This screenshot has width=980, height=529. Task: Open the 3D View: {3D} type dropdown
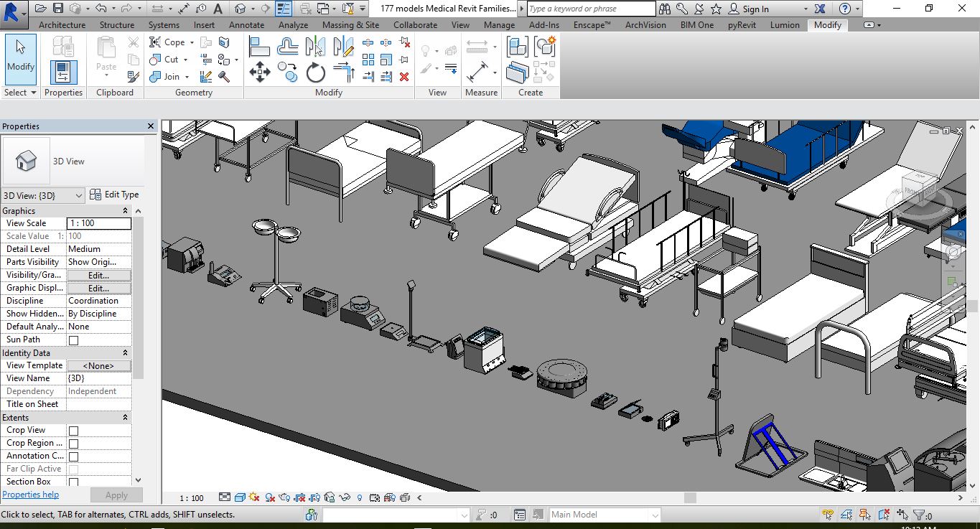pyautogui.click(x=43, y=195)
